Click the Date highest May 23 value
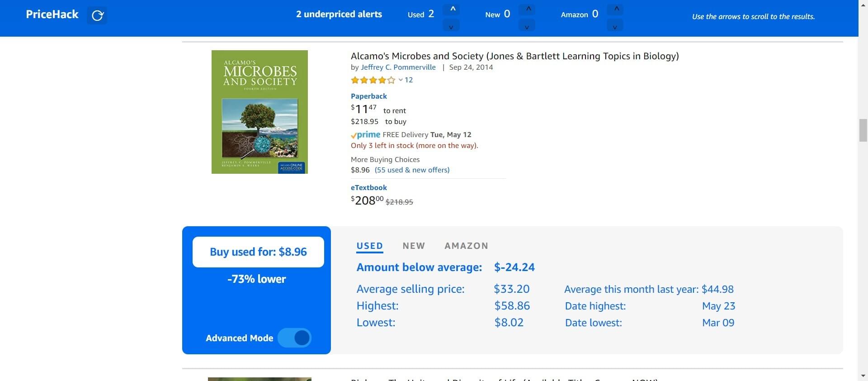This screenshot has width=868, height=381. (x=719, y=306)
